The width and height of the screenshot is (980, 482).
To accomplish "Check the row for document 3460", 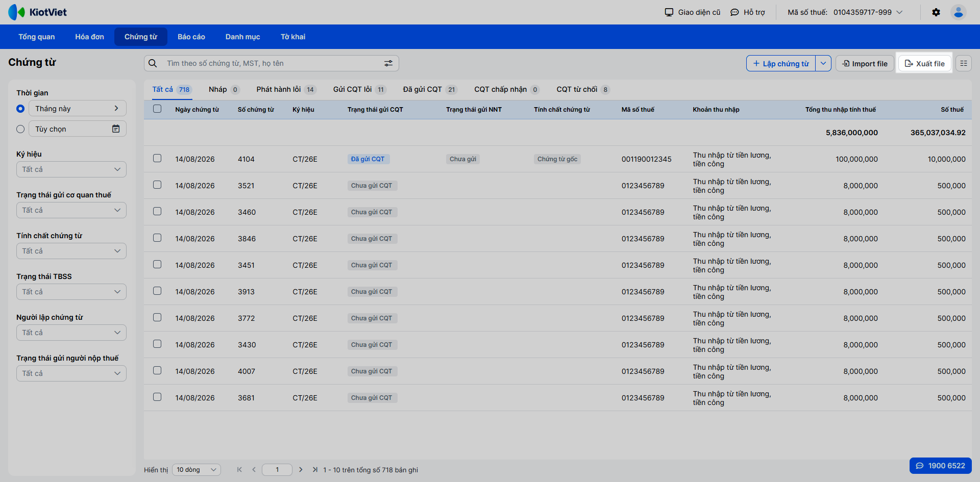I will [157, 211].
